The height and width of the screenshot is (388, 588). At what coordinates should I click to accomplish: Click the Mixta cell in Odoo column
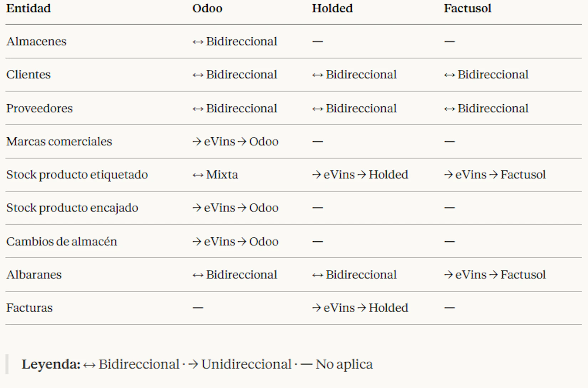[222, 174]
